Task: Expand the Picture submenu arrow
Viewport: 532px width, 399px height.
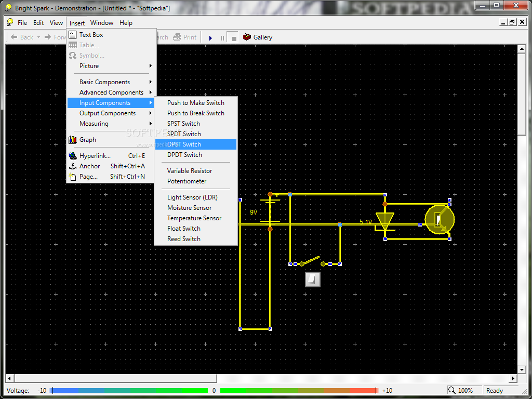Action: coord(150,66)
